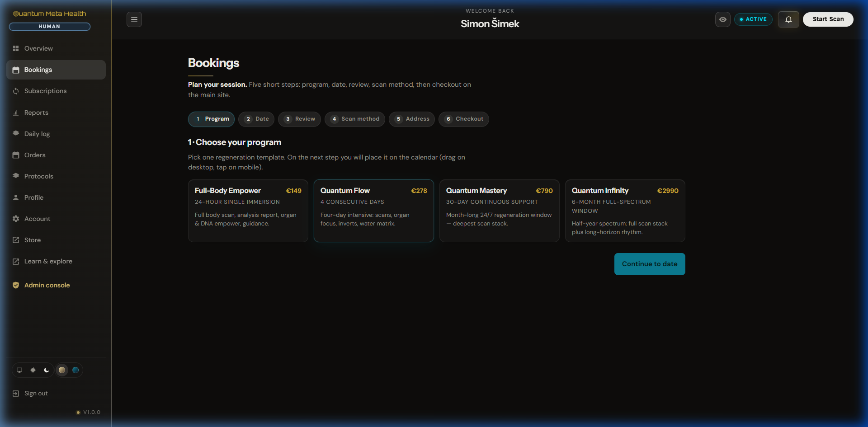Click the €790 price text
The image size is (868, 427).
pos(544,191)
